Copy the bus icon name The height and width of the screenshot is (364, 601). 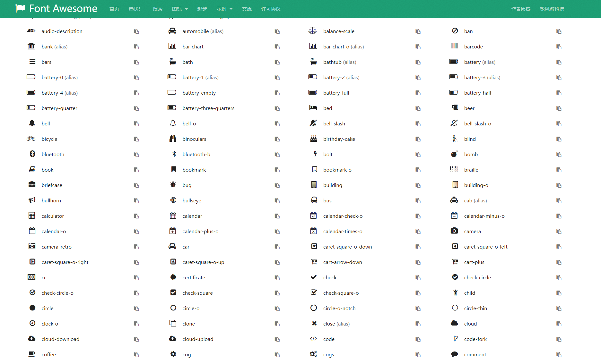(x=418, y=200)
